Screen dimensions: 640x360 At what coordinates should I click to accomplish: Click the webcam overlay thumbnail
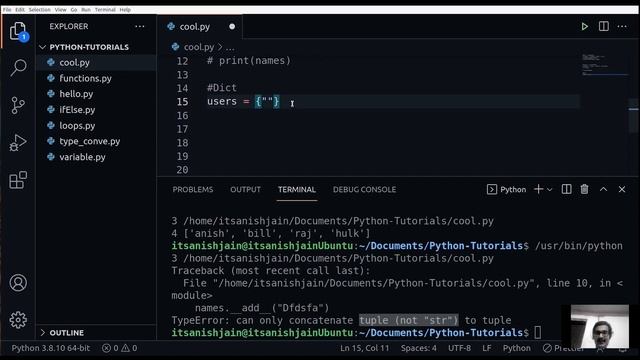pyautogui.click(x=599, y=327)
